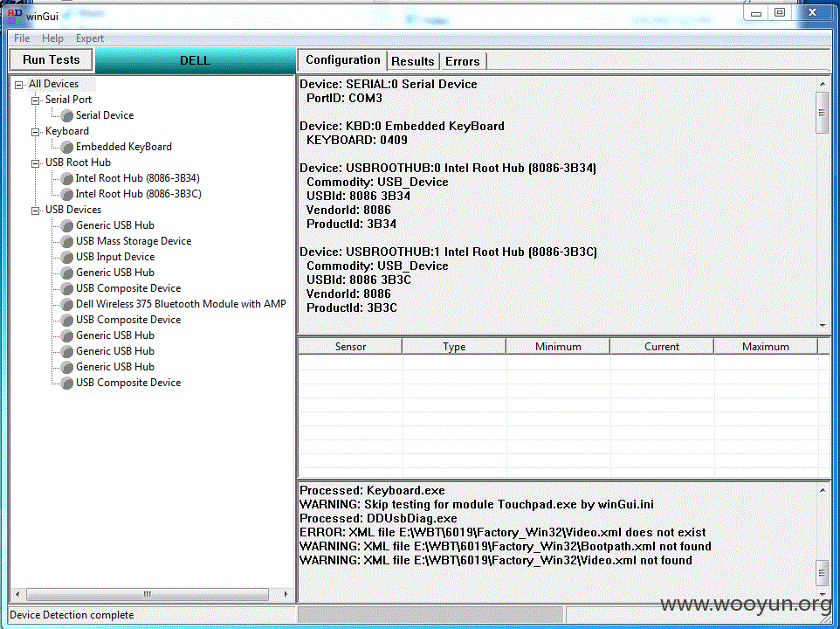Collapse the USB Root Hub branch

(35, 163)
